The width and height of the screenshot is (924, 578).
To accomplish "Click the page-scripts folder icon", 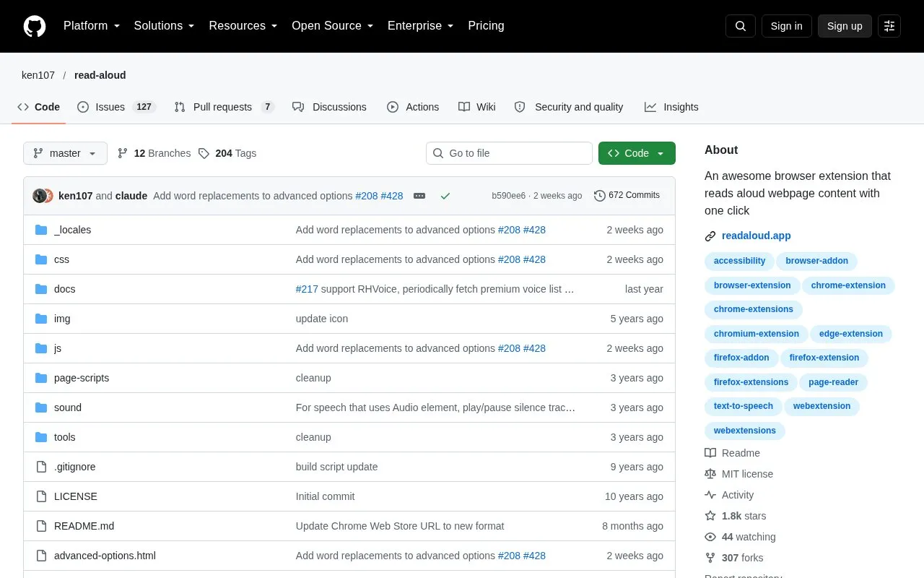I will point(41,378).
